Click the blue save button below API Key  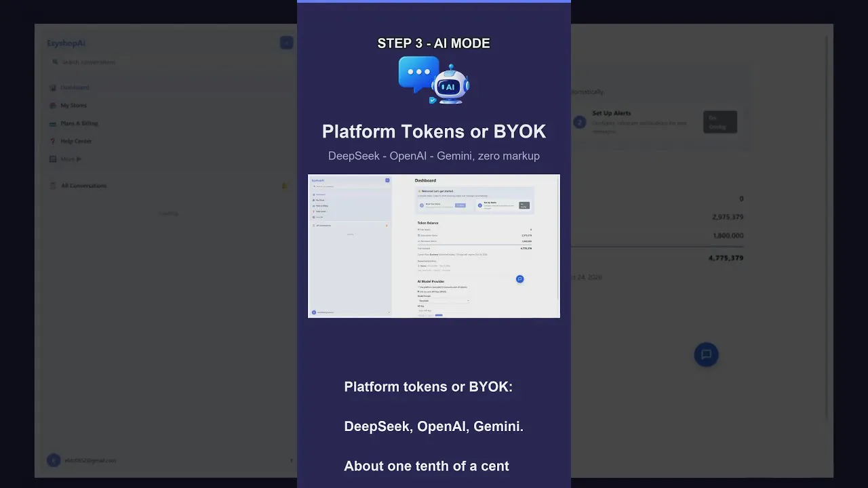click(x=439, y=315)
